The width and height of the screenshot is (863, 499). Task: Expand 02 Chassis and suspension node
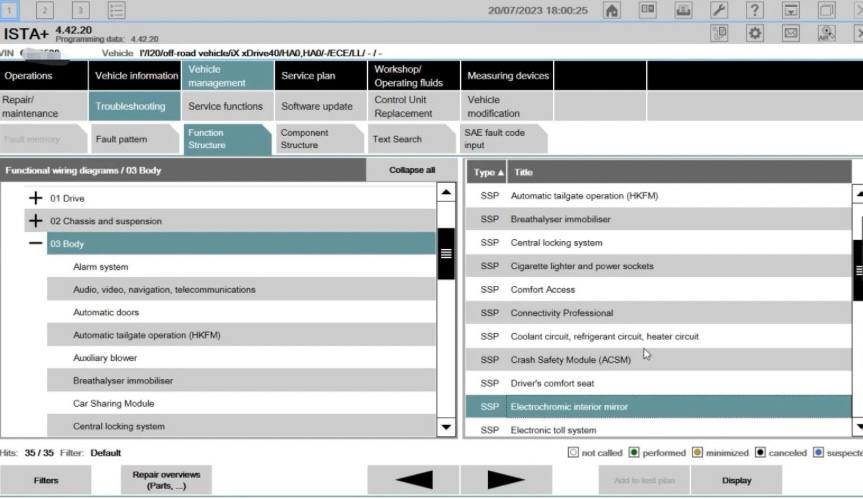[36, 221]
